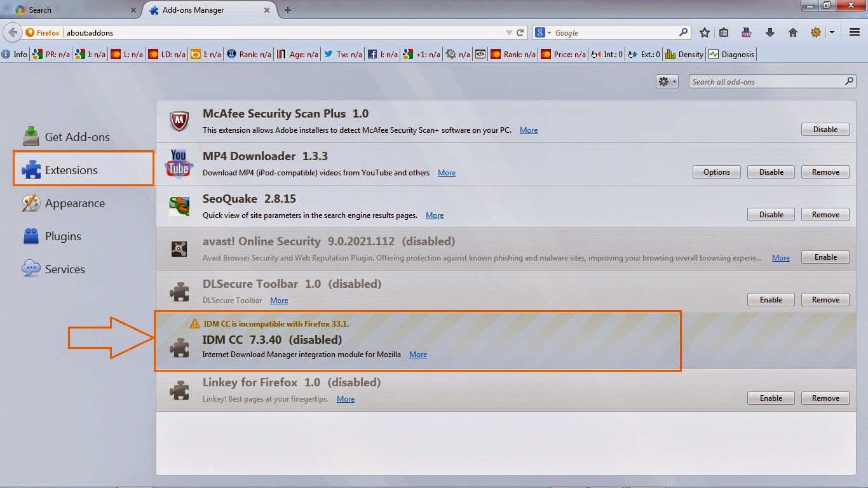Click the Int.: 0 internal links item
Image resolution: width=868 pixels, height=488 pixels.
point(607,55)
